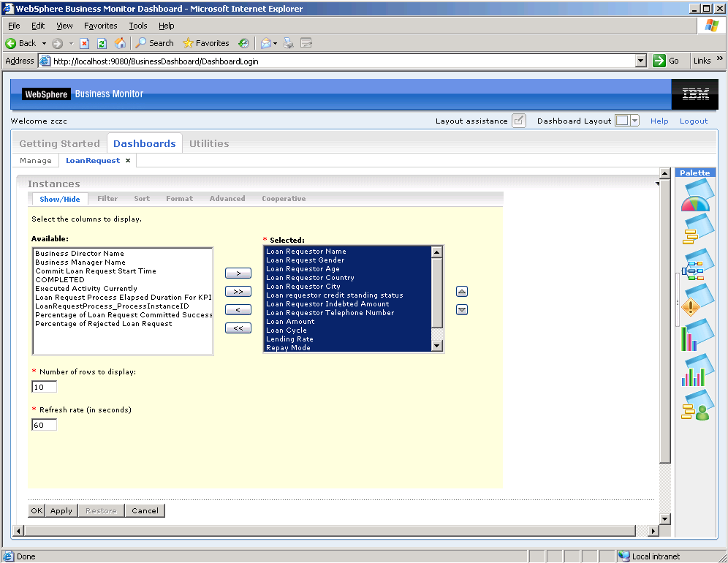728x563 pixels.
Task: Open the Tools menu
Action: point(138,26)
